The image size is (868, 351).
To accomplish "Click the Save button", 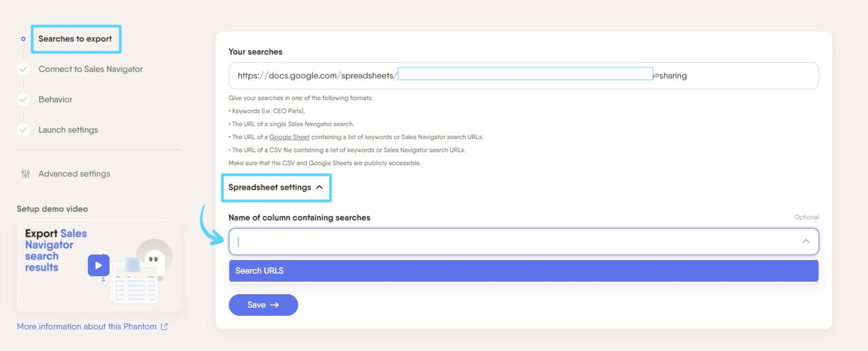I will tap(263, 305).
